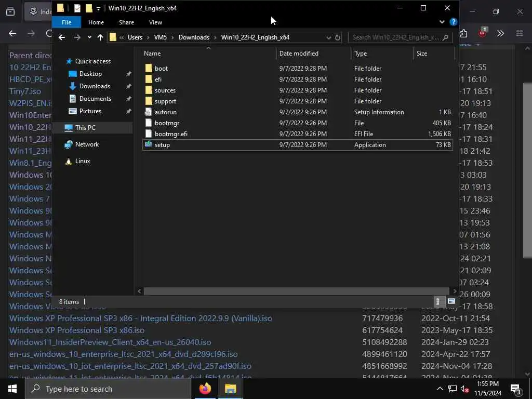Image resolution: width=532 pixels, height=399 pixels.
Task: Open File Explorer from the taskbar
Action: pyautogui.click(x=230, y=389)
